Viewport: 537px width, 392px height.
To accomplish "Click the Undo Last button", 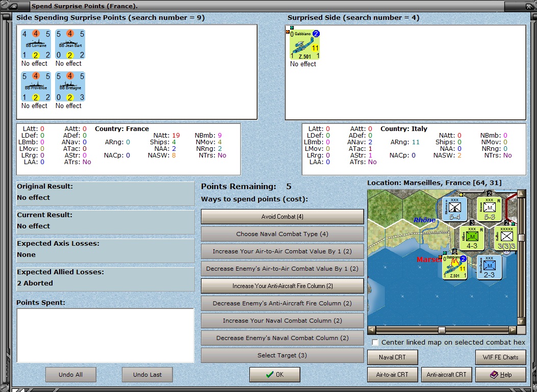I will pos(147,375).
